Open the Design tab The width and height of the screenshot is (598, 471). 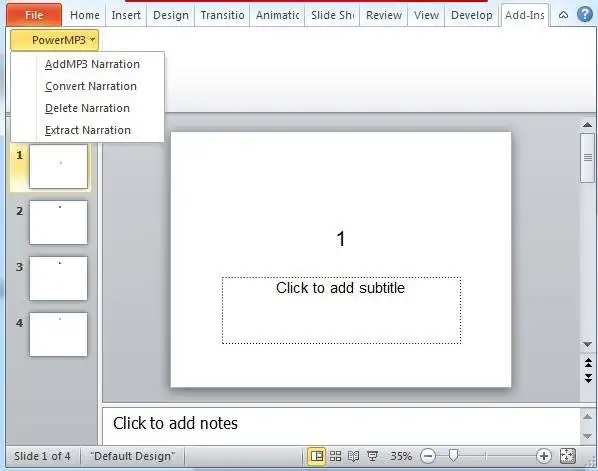coord(170,15)
